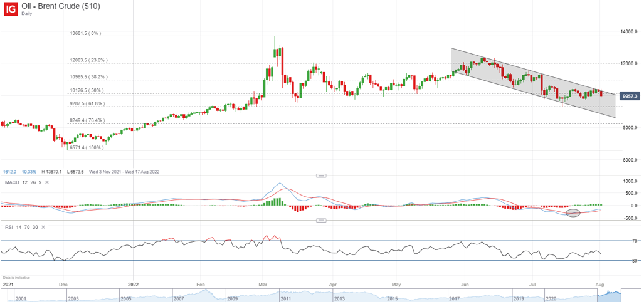Remove the MACD indicator with its X
This screenshot has width=644, height=304.
[x=46, y=182]
